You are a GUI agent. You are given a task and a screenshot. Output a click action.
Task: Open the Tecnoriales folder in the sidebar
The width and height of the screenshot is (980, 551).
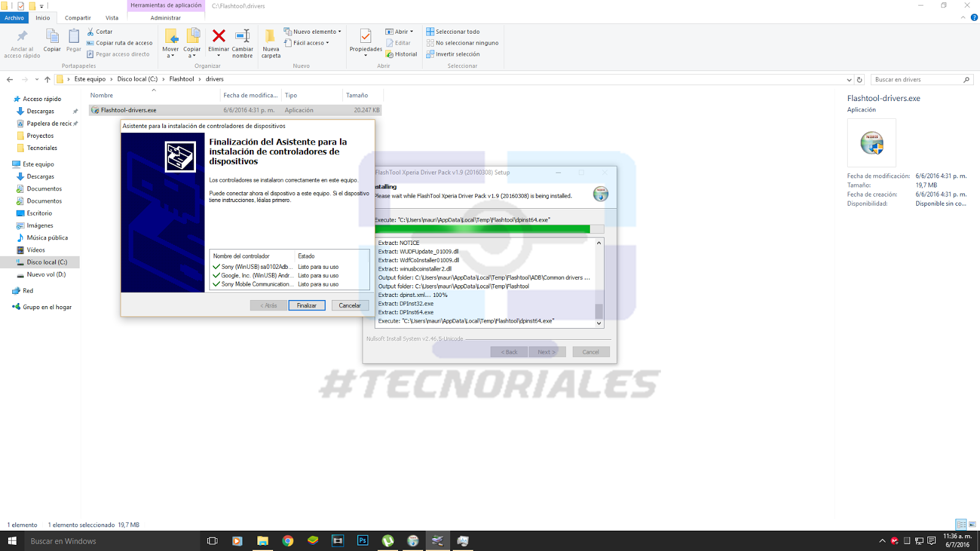(42, 148)
